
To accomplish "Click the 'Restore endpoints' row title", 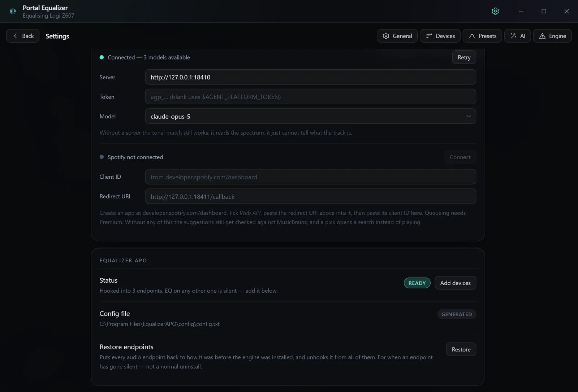I will [126, 347].
